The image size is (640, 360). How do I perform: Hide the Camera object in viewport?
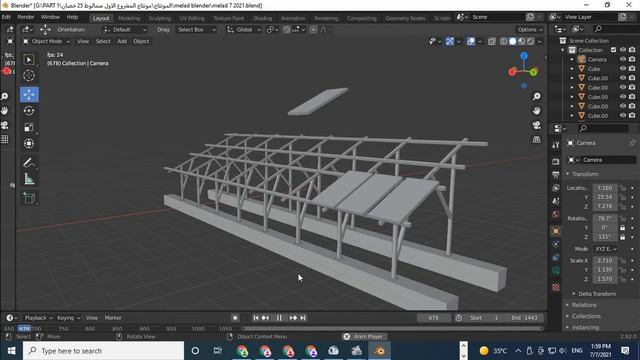(623, 59)
